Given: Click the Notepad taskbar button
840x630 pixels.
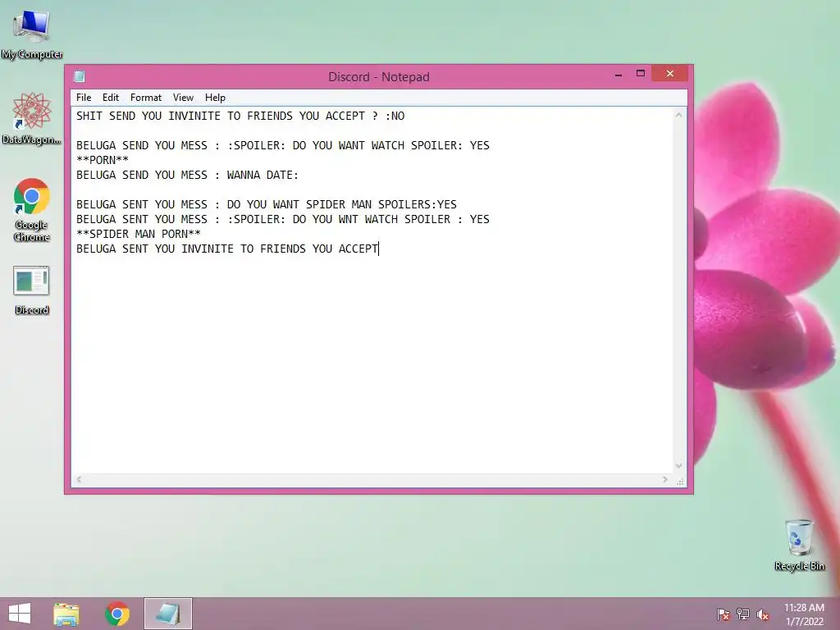Looking at the screenshot, I should click(167, 614).
